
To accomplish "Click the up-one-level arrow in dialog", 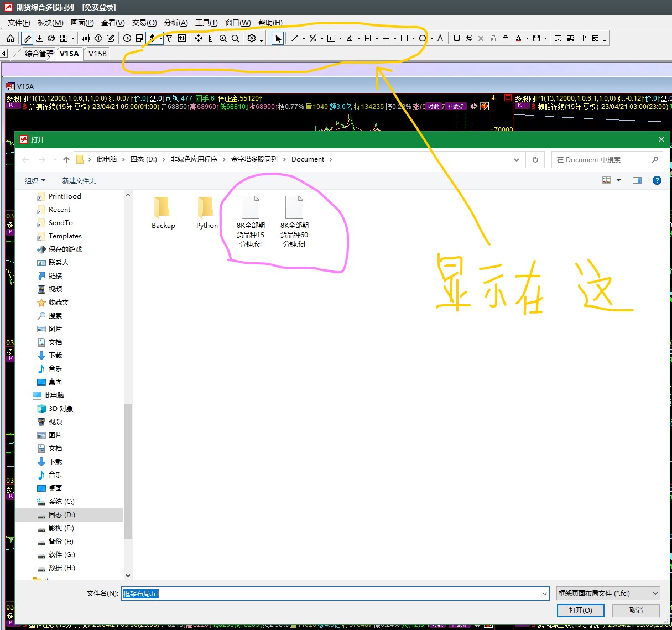I will pos(66,159).
